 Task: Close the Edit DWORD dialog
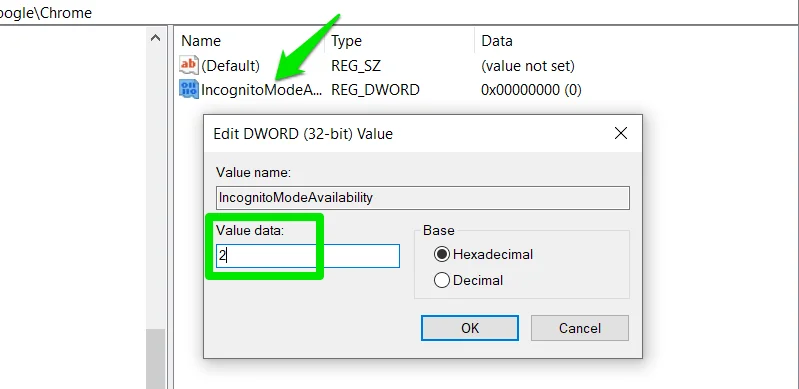point(621,134)
